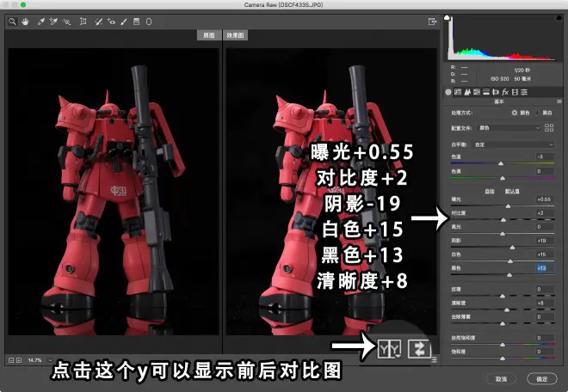The image size is (568, 392).
Task: Click the green window maximize button
Action: point(23,4)
